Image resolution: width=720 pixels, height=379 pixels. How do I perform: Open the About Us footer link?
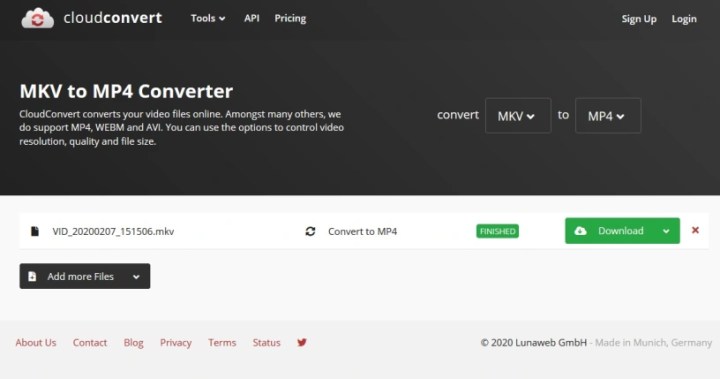[x=36, y=343]
